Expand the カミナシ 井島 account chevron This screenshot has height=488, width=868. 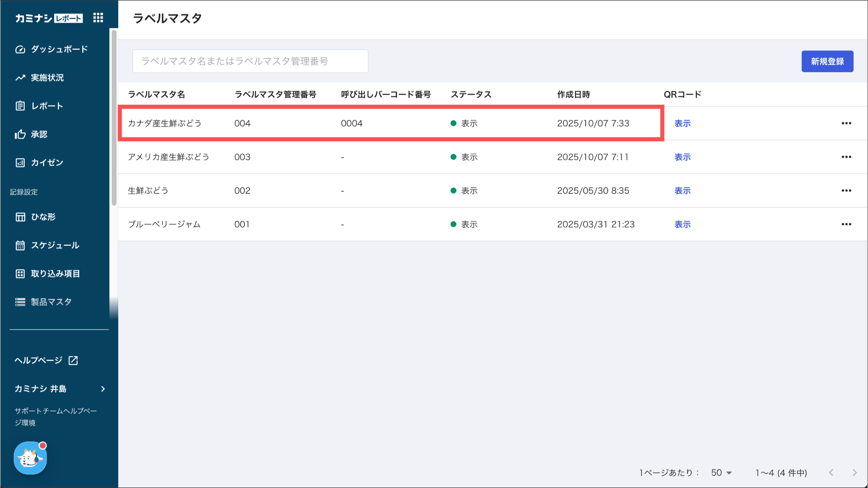[103, 389]
